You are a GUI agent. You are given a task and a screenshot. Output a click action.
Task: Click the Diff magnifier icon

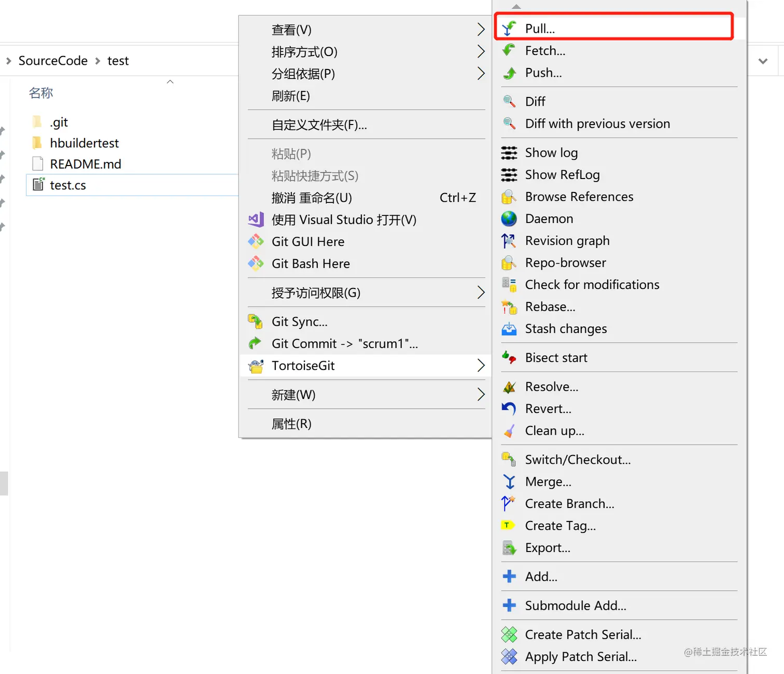[x=509, y=101]
